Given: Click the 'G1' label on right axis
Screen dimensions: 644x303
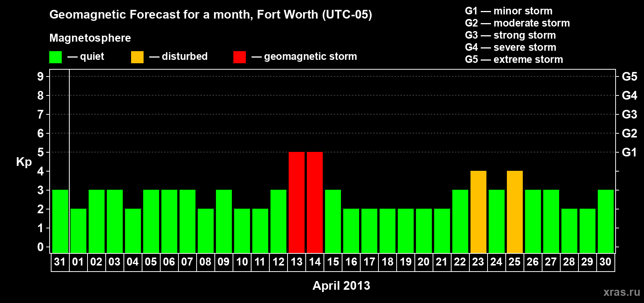Looking at the screenshot, I should 630,152.
